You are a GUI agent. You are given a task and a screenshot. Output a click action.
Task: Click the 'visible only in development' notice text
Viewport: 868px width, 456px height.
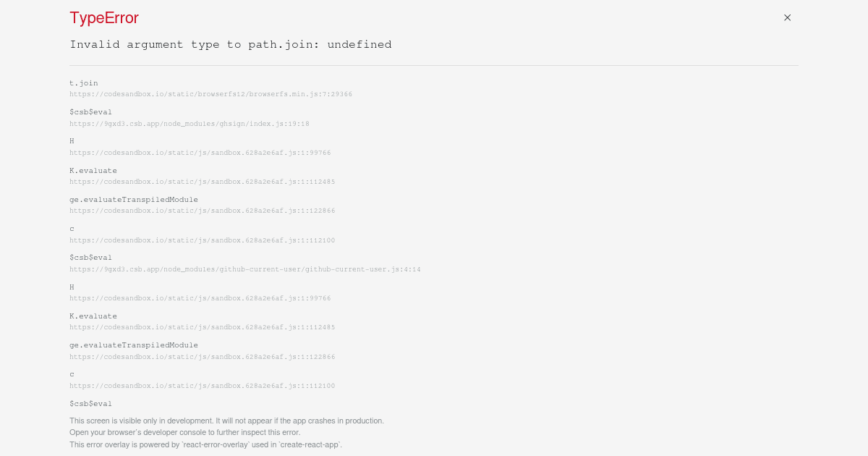click(227, 421)
